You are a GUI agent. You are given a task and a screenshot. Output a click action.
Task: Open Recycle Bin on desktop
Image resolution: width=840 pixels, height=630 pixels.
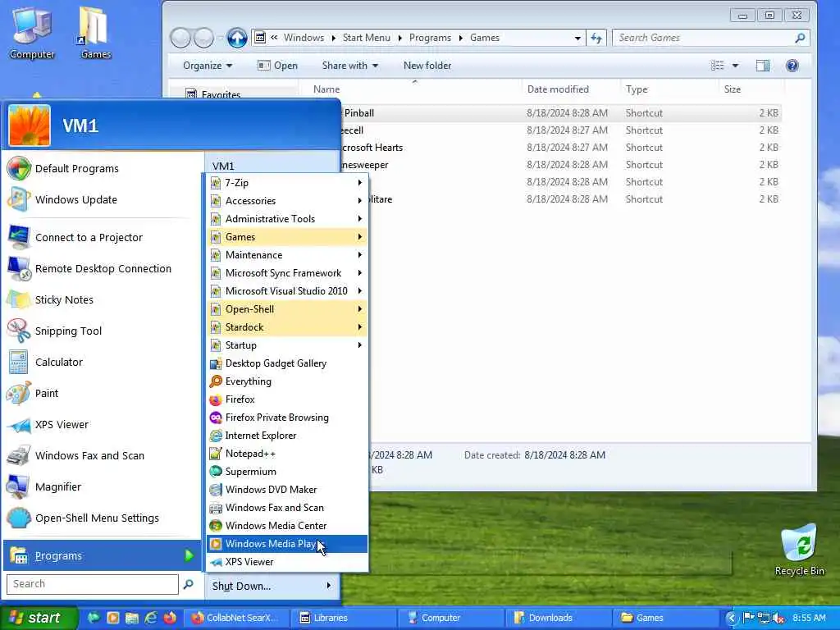[x=799, y=549]
